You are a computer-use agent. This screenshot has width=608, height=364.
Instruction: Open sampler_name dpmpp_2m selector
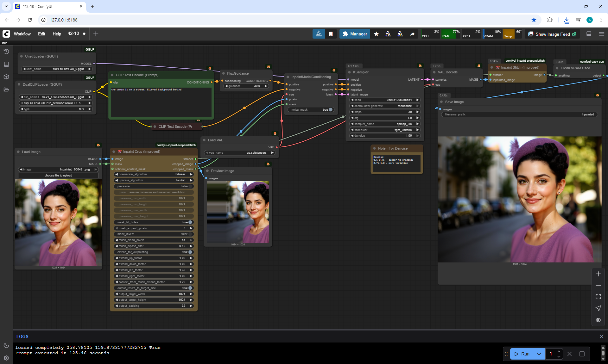coord(385,124)
